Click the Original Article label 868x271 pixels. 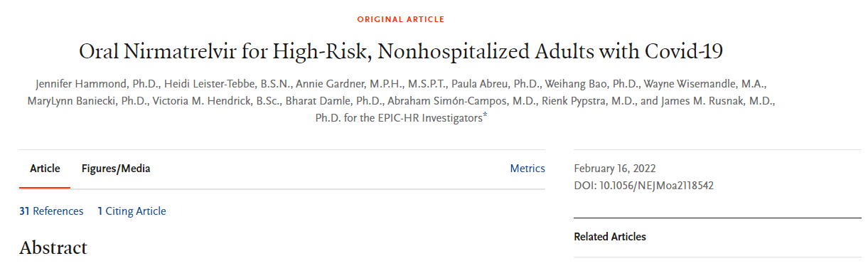[400, 19]
